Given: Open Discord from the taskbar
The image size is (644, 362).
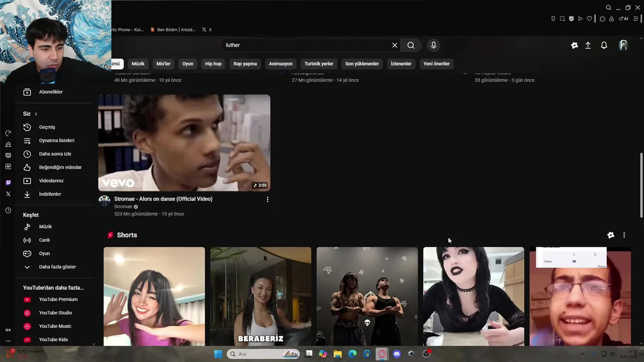Looking at the screenshot, I should (x=396, y=354).
